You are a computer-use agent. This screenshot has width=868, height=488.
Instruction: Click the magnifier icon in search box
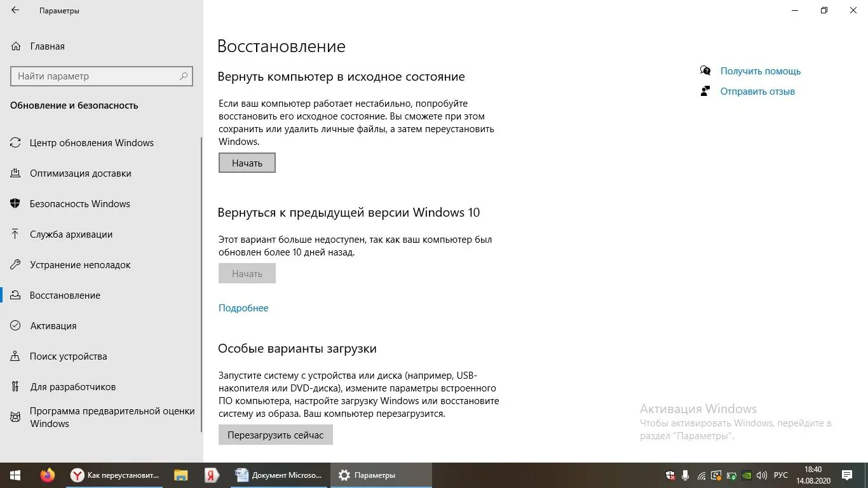point(184,76)
